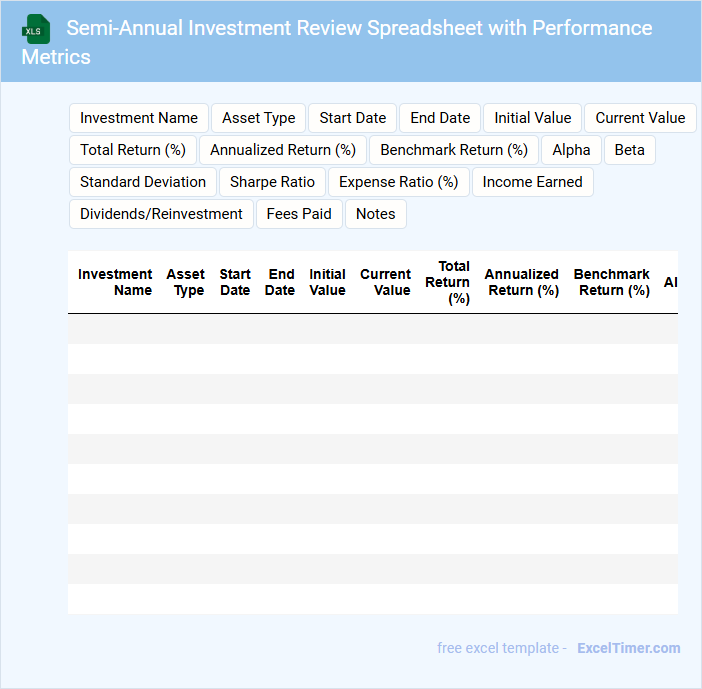
Task: Click the Current Value column header
Action: tap(385, 282)
